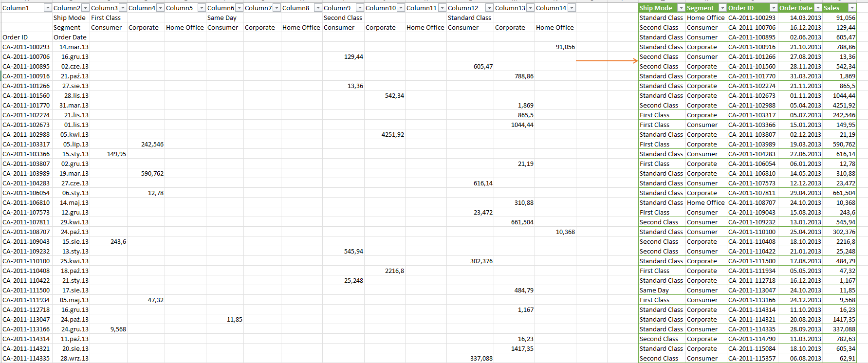Image resolution: width=868 pixels, height=363 pixels.
Task: Open the Column2 filter dropdown
Action: click(x=85, y=8)
